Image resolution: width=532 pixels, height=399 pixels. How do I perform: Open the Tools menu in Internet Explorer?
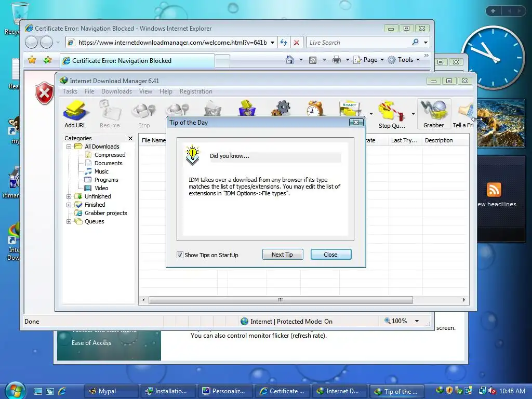405,60
